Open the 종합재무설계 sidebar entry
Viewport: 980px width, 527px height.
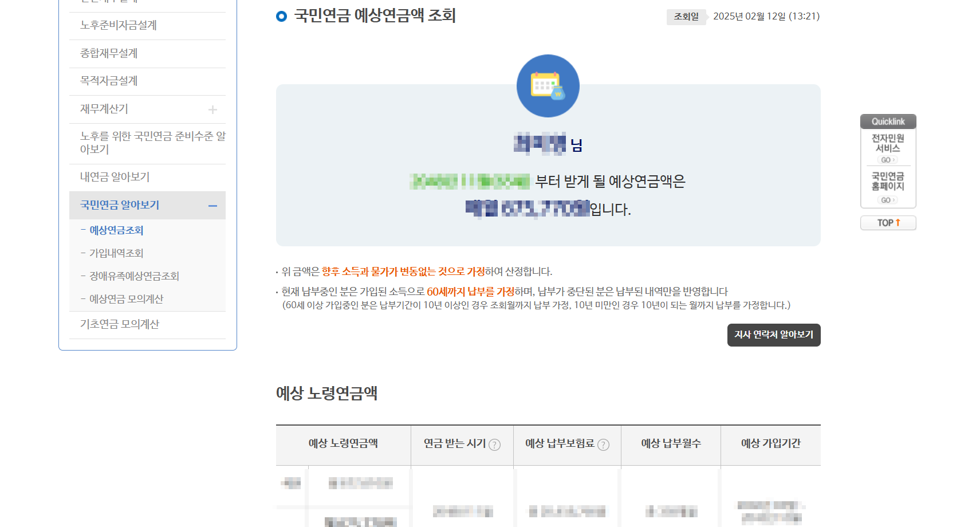[x=108, y=53]
